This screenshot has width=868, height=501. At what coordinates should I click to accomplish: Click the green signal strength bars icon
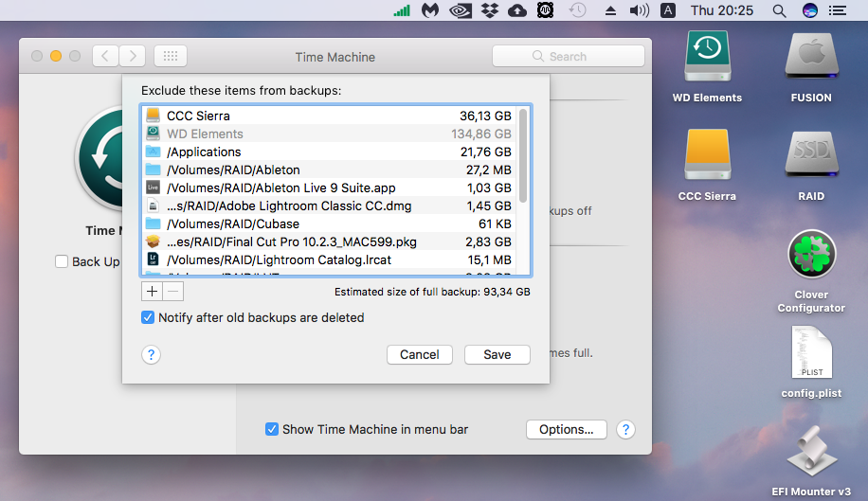click(x=402, y=10)
